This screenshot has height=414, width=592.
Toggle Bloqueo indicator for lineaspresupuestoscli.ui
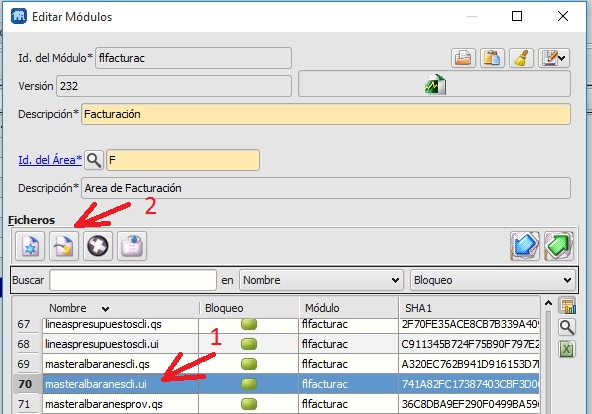tap(249, 344)
